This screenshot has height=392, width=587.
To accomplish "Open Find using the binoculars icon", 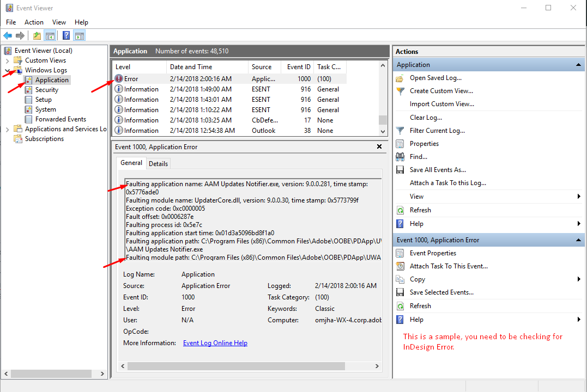I will (400, 156).
